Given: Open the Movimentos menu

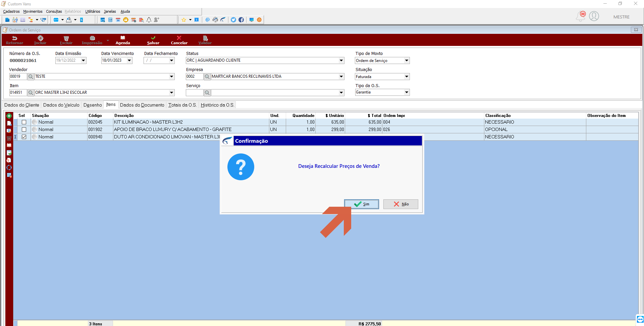Looking at the screenshot, I should click(33, 11).
